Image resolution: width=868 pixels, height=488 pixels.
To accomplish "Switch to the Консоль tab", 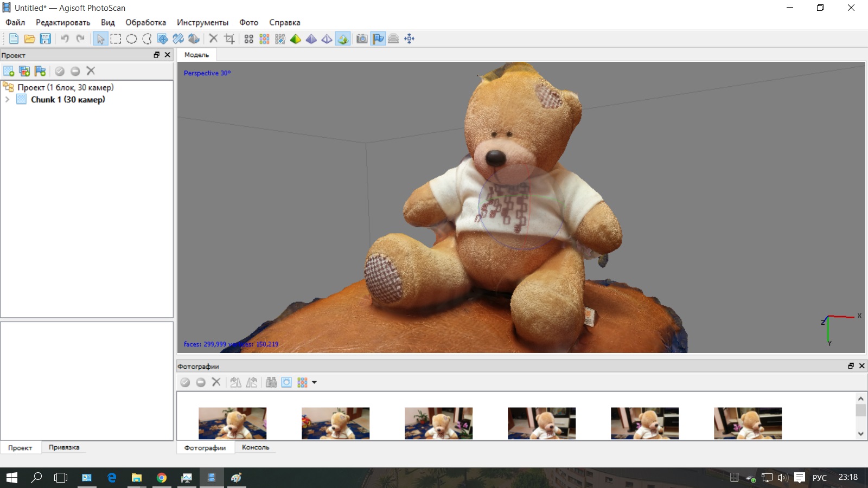I will tap(256, 447).
